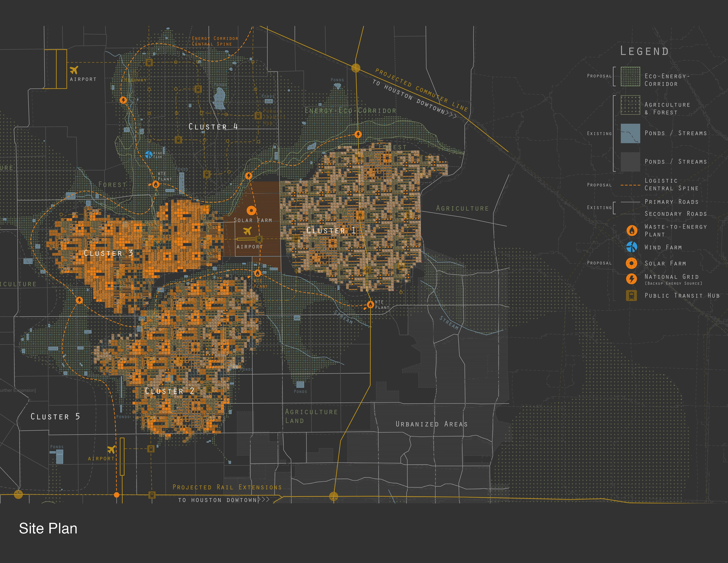The height and width of the screenshot is (563, 728).
Task: Click the national grid bolt icon on the commuter line
Action: (x=358, y=134)
